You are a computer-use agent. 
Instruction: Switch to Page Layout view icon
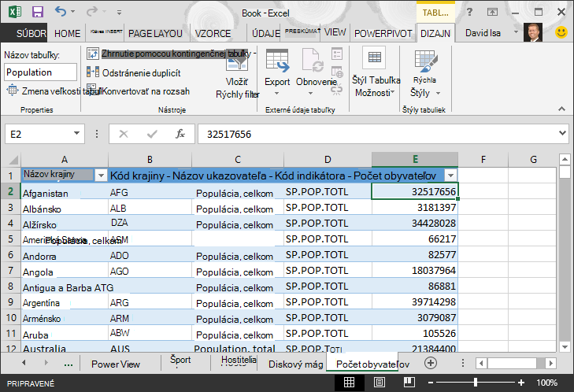pyautogui.click(x=380, y=383)
